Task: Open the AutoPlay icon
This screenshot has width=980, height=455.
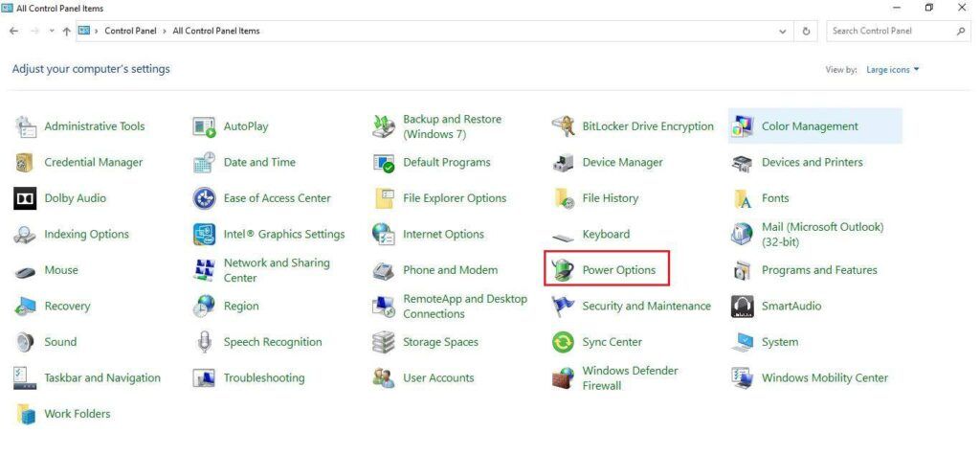Action: [204, 126]
